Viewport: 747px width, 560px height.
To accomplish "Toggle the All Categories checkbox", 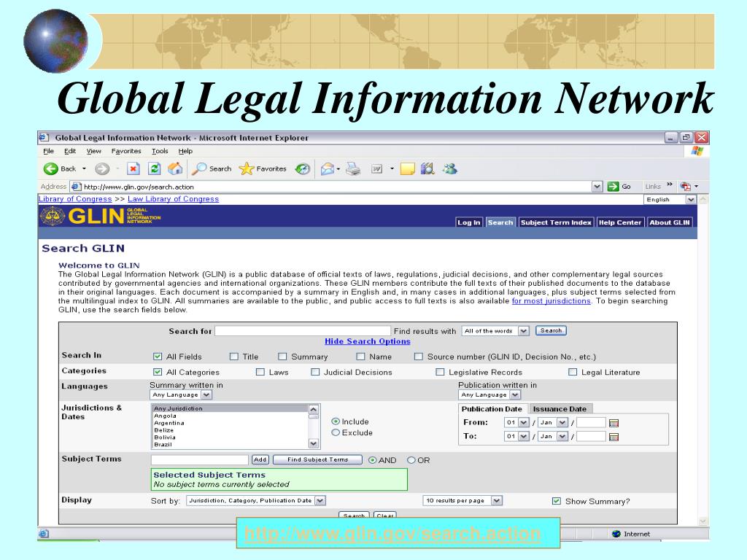I will [x=158, y=372].
